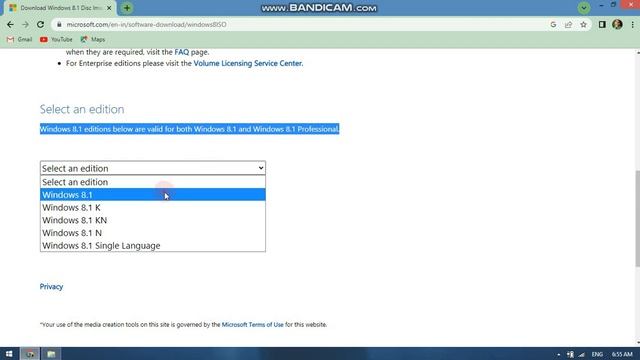Select Windows 8.1 from the list
The image size is (640, 360).
(153, 195)
